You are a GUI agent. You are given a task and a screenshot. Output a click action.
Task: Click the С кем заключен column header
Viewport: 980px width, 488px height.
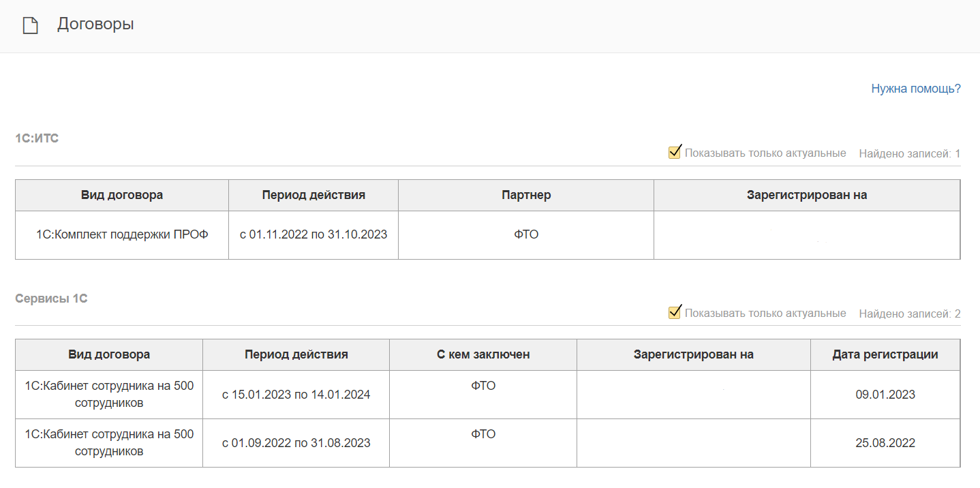tap(483, 354)
